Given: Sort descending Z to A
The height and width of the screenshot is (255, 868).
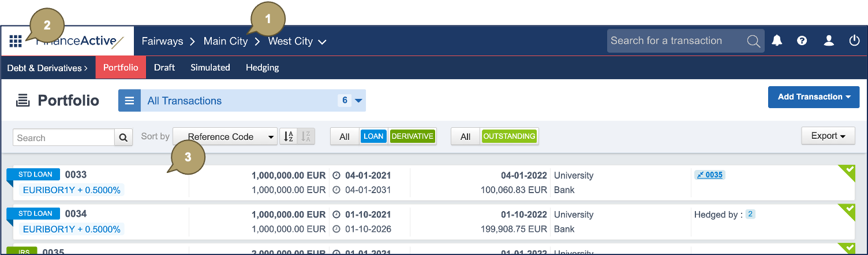Looking at the screenshot, I should [x=306, y=136].
